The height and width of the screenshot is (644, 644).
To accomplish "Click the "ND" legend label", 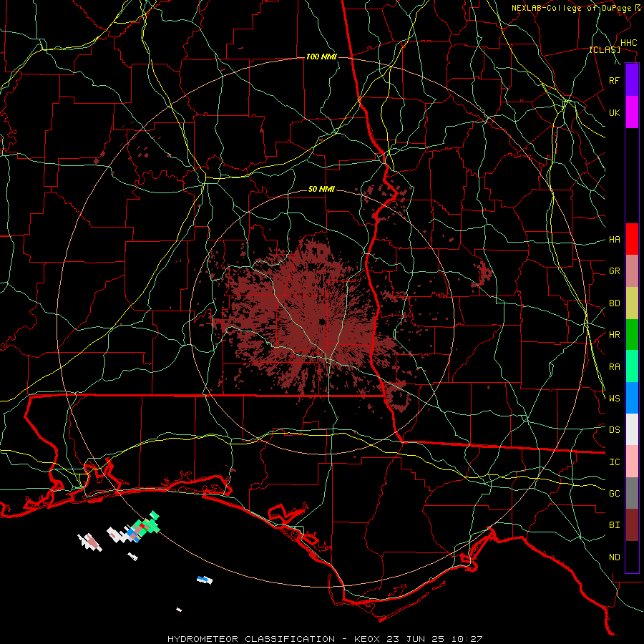I will 614,557.
